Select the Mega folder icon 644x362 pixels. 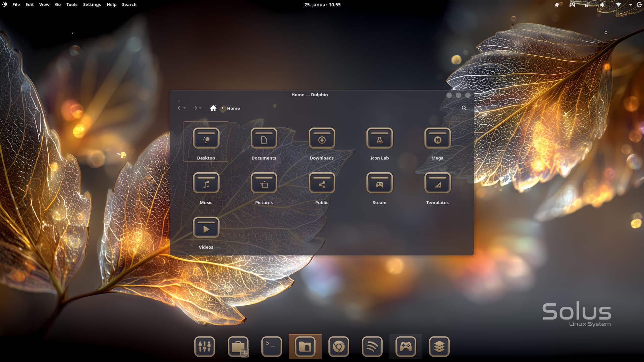(437, 138)
